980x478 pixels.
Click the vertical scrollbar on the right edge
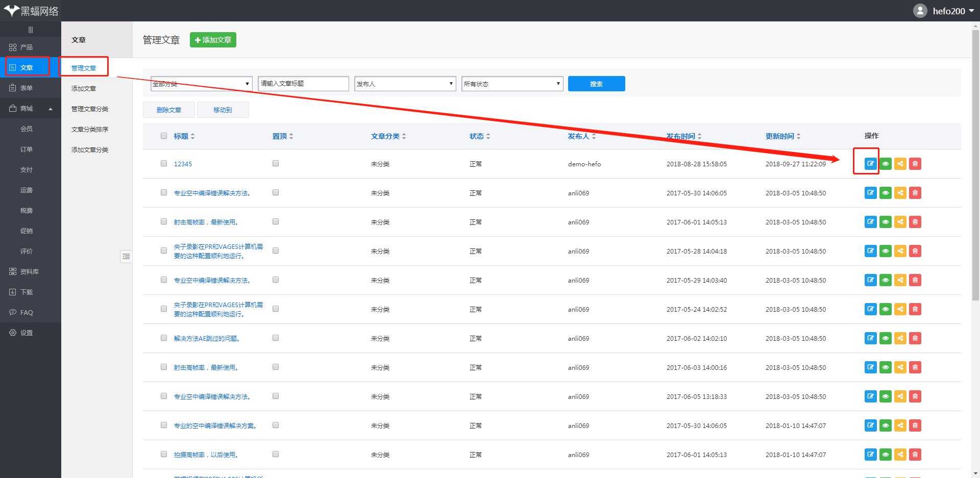click(x=975, y=163)
